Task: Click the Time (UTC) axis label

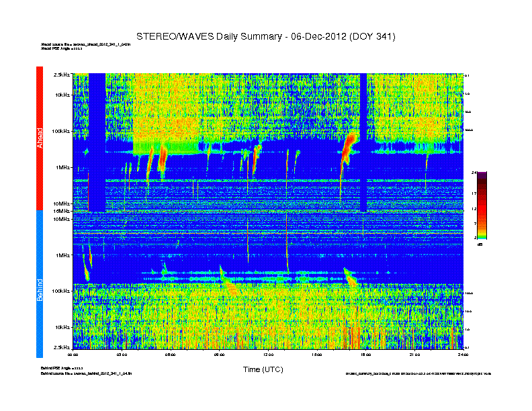Action: 263,369
